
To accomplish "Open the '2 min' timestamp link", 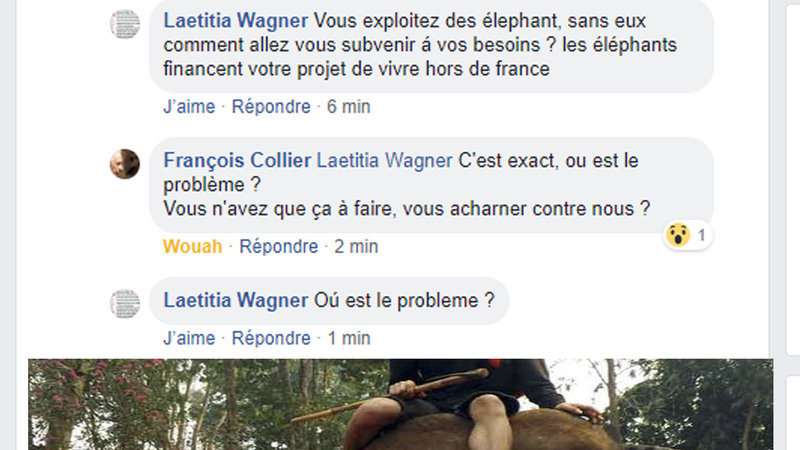I will (x=356, y=246).
